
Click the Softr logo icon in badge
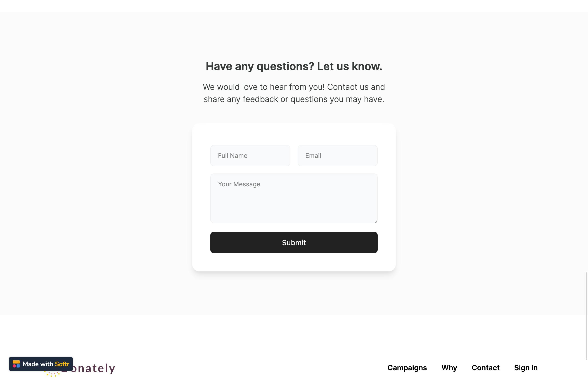click(16, 364)
